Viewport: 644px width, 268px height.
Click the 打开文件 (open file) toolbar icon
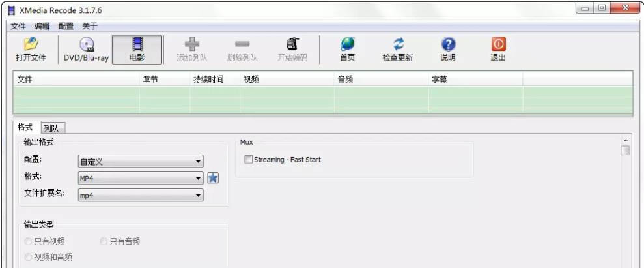click(x=31, y=44)
